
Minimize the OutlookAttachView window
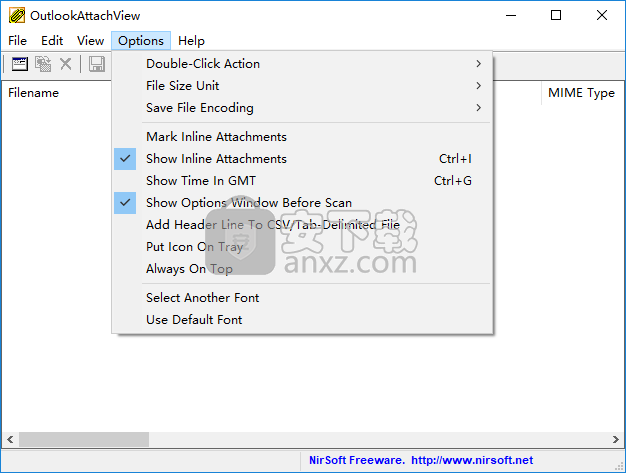511,16
